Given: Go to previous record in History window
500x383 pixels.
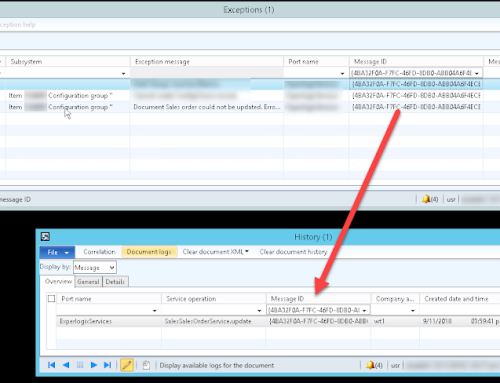Looking at the screenshot, I should tap(66, 365).
